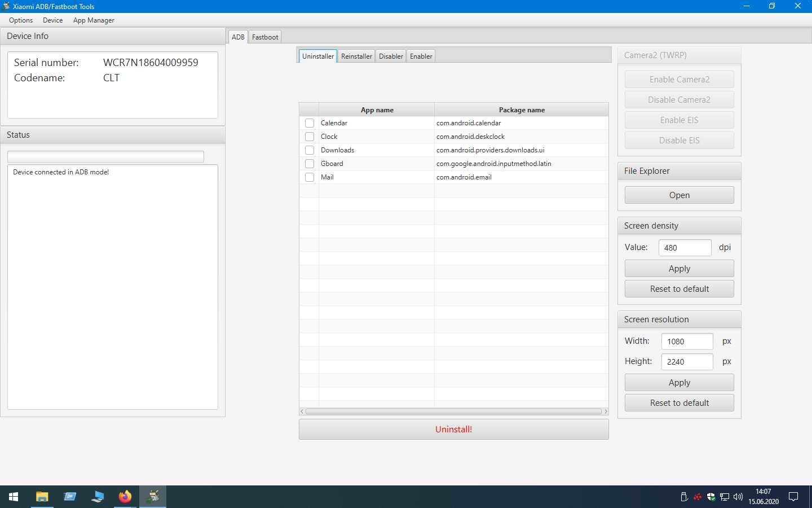Focus the dpi Value input field
The image size is (812, 508).
(685, 247)
